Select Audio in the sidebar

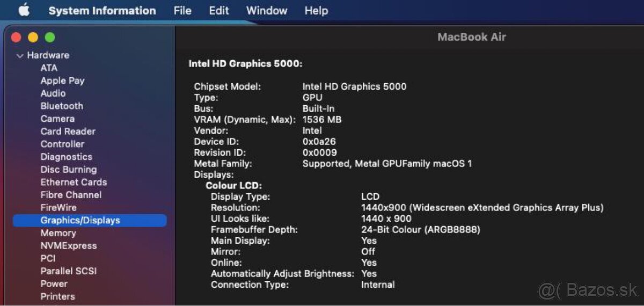click(53, 93)
